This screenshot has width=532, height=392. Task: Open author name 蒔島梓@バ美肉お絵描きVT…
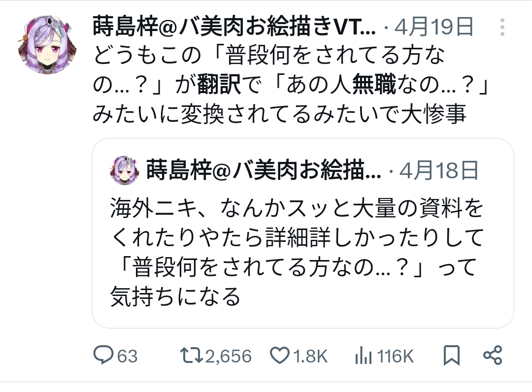[x=234, y=28]
